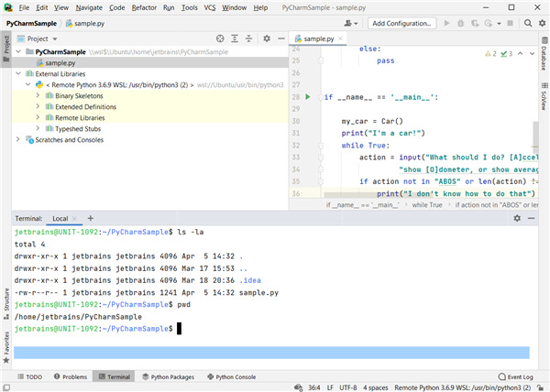Close the sample.py editor tab

pyautogui.click(x=340, y=38)
